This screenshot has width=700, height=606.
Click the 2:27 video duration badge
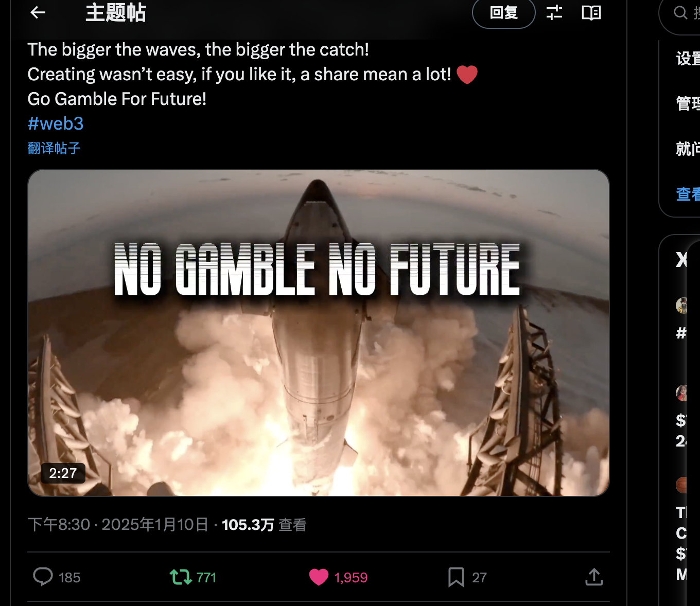[x=63, y=473]
